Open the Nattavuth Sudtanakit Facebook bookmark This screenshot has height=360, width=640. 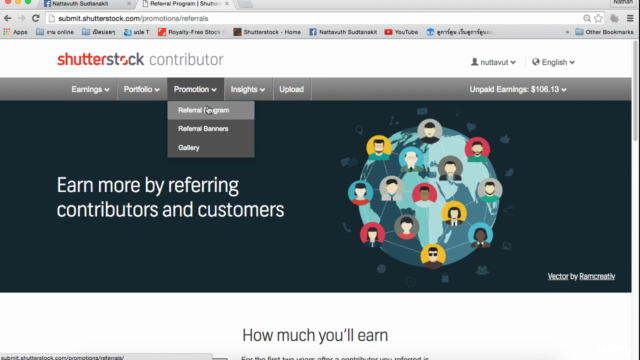pos(343,32)
